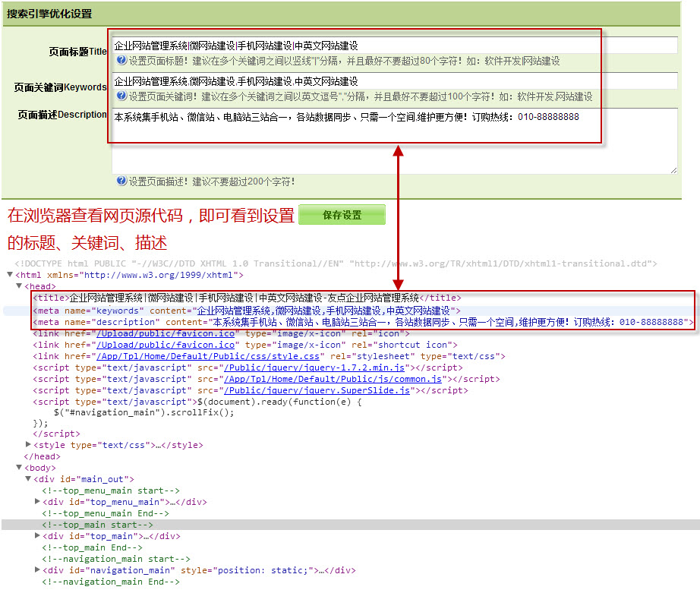Click the 搜索引擎优化设置 section header

point(49,14)
